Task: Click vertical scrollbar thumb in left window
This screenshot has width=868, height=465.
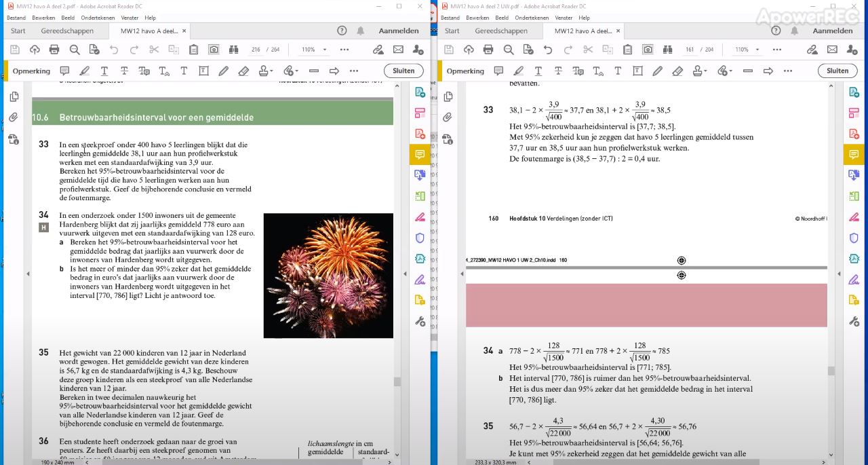Action: click(x=397, y=382)
